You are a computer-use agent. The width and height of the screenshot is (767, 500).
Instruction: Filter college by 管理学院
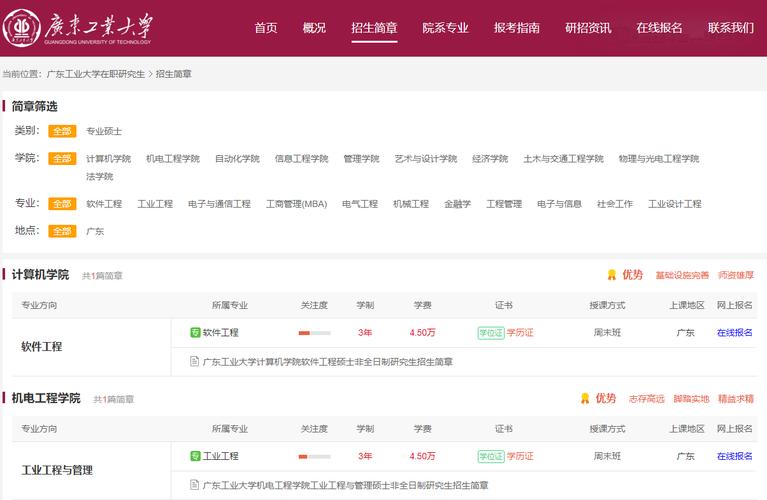pos(361,159)
